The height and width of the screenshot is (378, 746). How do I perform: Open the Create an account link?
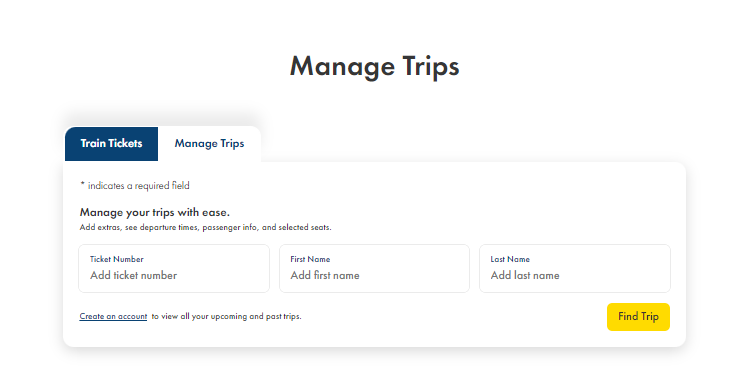(x=113, y=316)
